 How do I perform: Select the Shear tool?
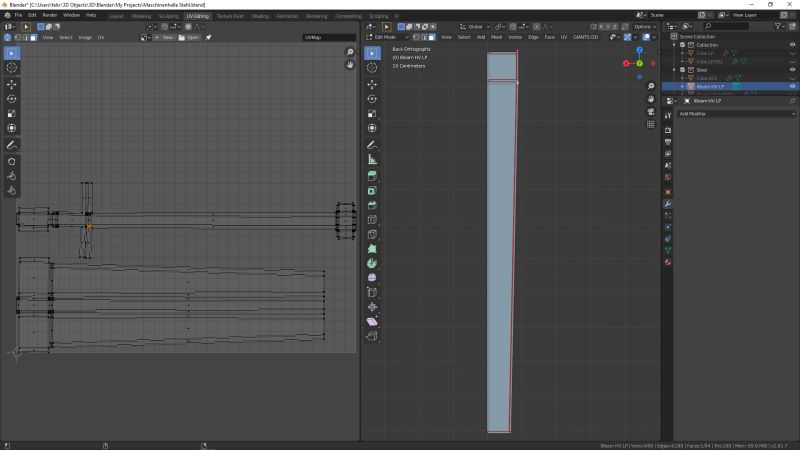tap(372, 321)
